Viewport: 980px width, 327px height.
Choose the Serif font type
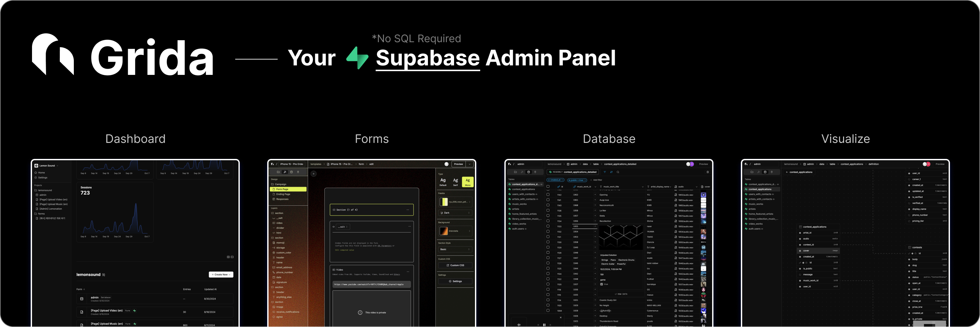coord(455,181)
